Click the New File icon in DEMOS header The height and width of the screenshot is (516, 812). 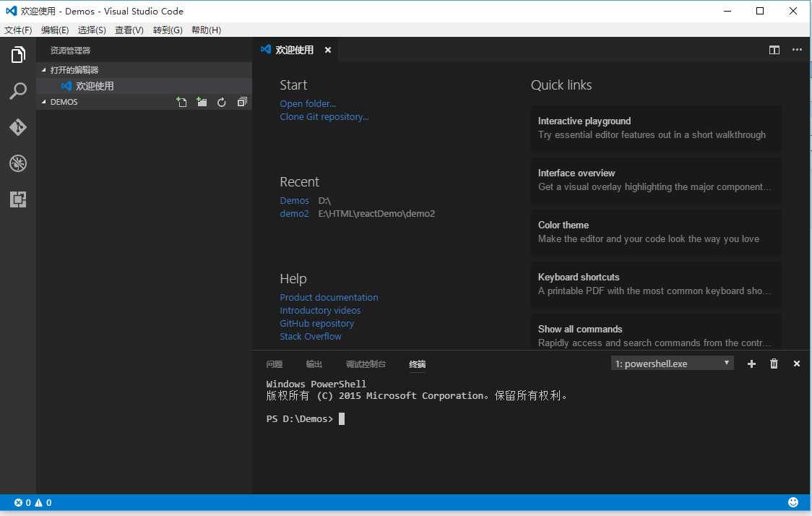(181, 102)
